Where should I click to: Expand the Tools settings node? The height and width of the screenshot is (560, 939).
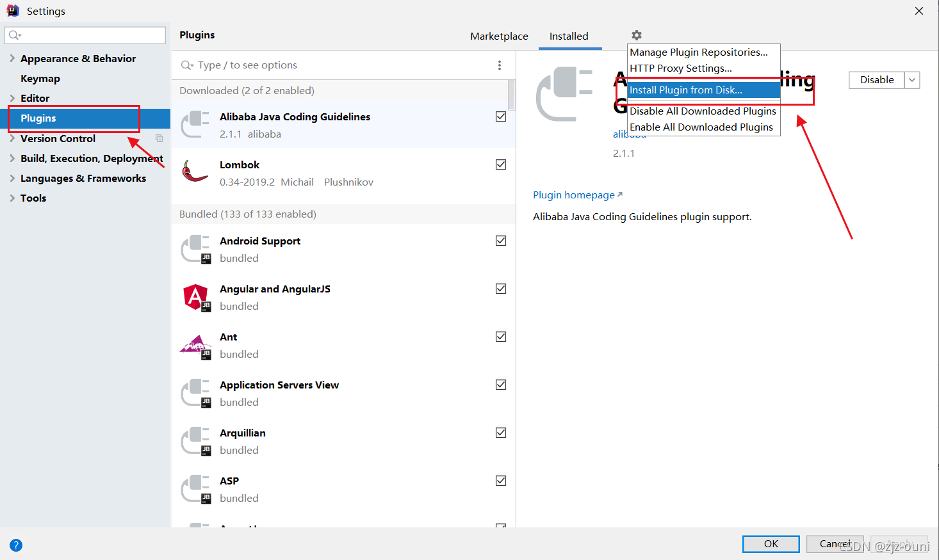[12, 198]
